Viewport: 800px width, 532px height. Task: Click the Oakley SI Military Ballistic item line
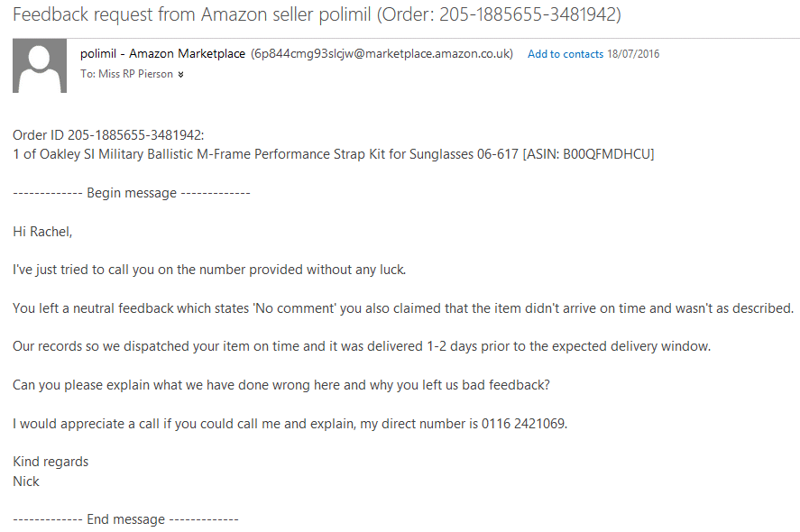click(333, 154)
